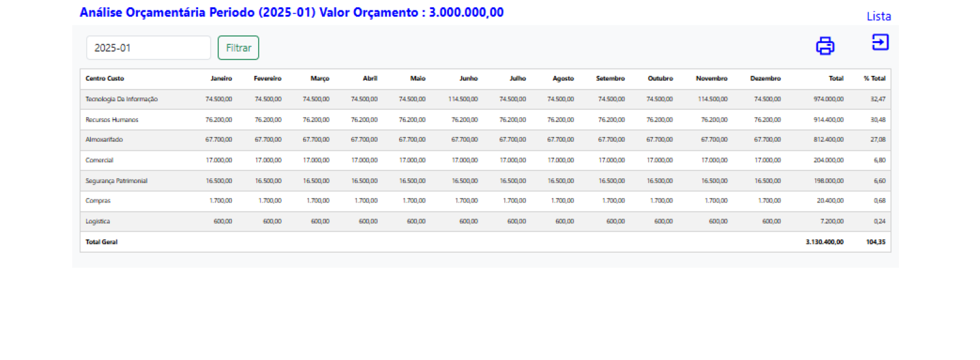Focus the period field showing 2025-01
Image resolution: width=980 pixels, height=360 pixels.
click(148, 48)
